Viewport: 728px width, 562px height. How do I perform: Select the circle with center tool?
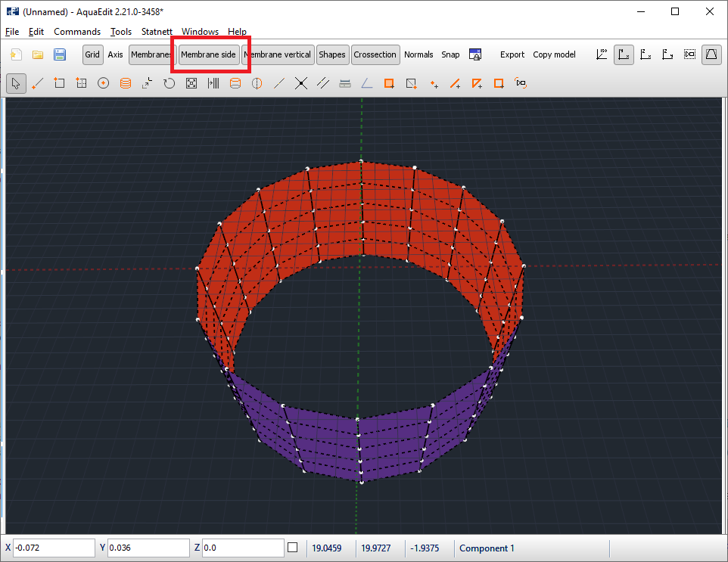point(103,83)
